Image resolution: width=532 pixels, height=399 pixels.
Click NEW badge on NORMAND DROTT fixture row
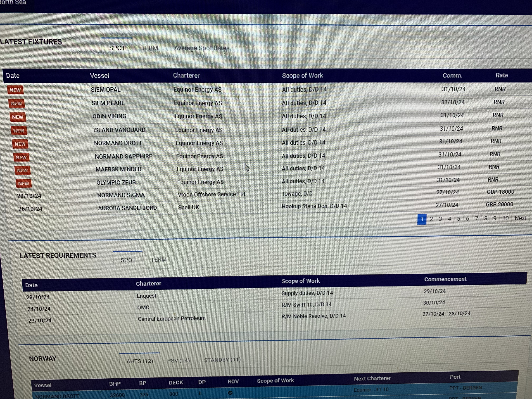(20, 144)
